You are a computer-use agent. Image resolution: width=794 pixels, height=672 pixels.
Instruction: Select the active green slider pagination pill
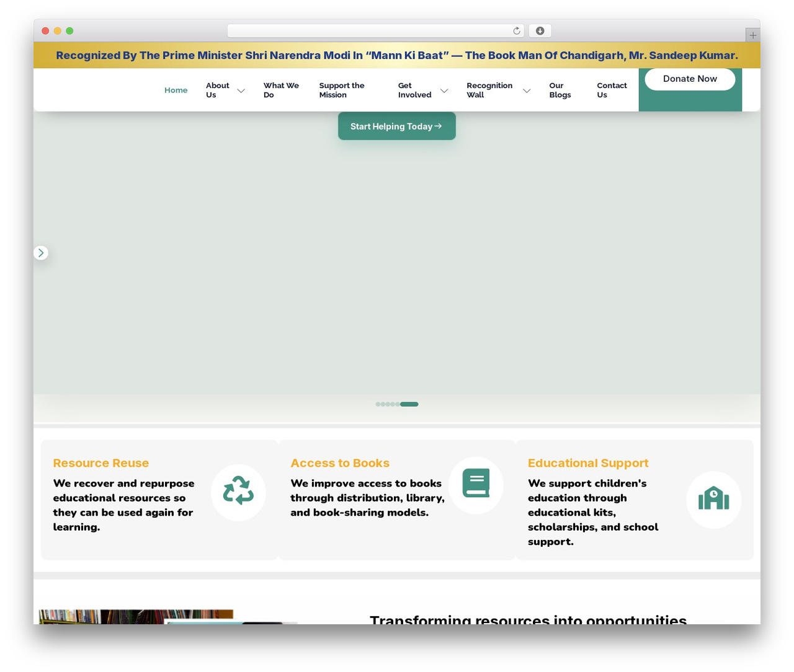point(409,404)
